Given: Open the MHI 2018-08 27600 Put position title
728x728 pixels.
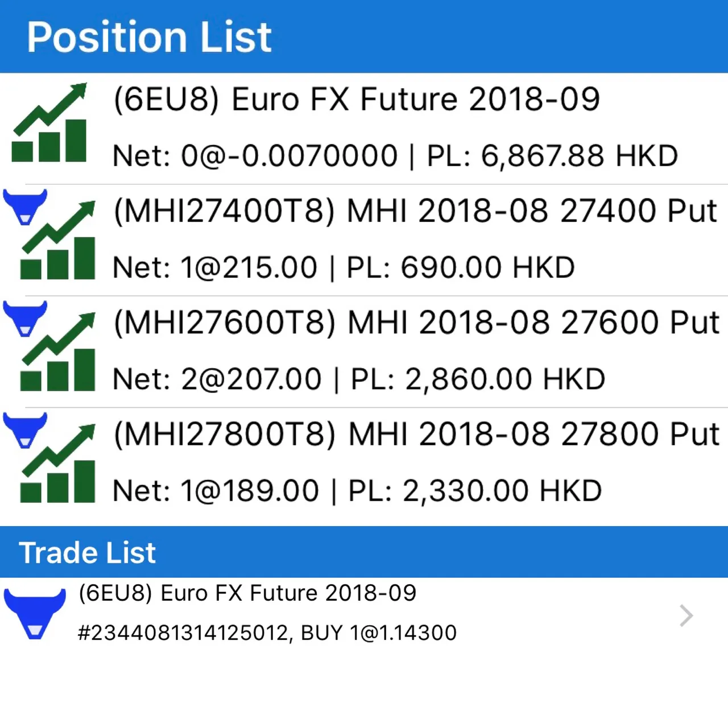Looking at the screenshot, I should pos(417,322).
